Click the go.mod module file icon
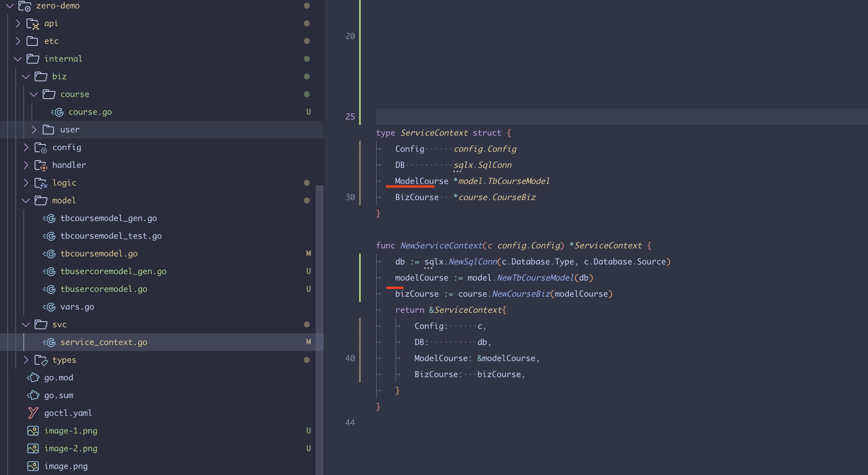The width and height of the screenshot is (868, 475). point(33,378)
